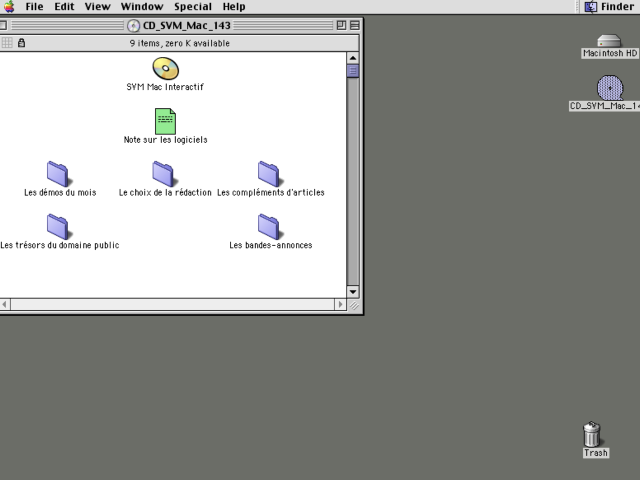Viewport: 640px width, 480px height.
Task: Click the "Macintosh HD" label text
Action: [x=610, y=53]
